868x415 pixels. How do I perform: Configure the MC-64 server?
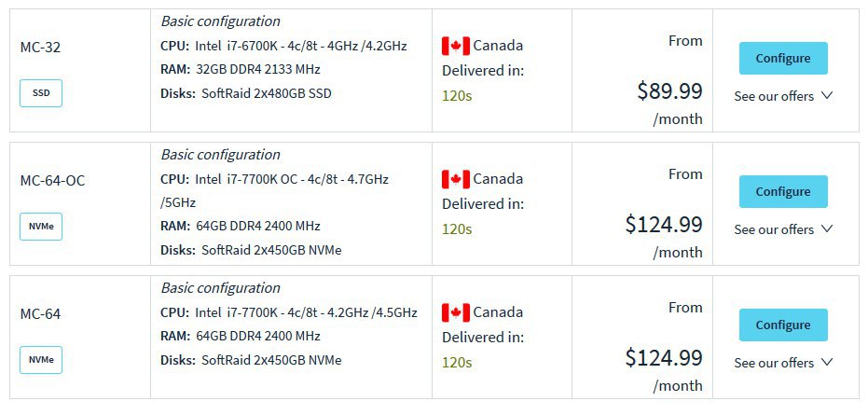click(783, 325)
